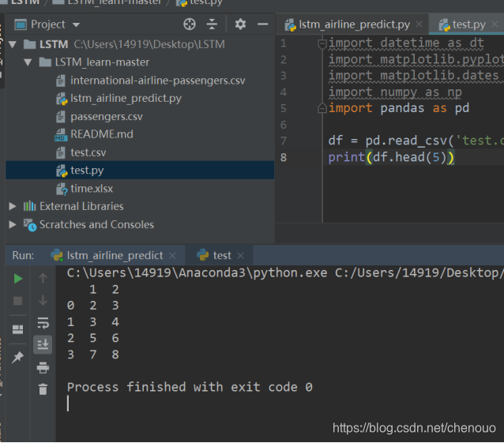The height and width of the screenshot is (443, 504).
Task: Close the test run tab
Action: (x=240, y=256)
